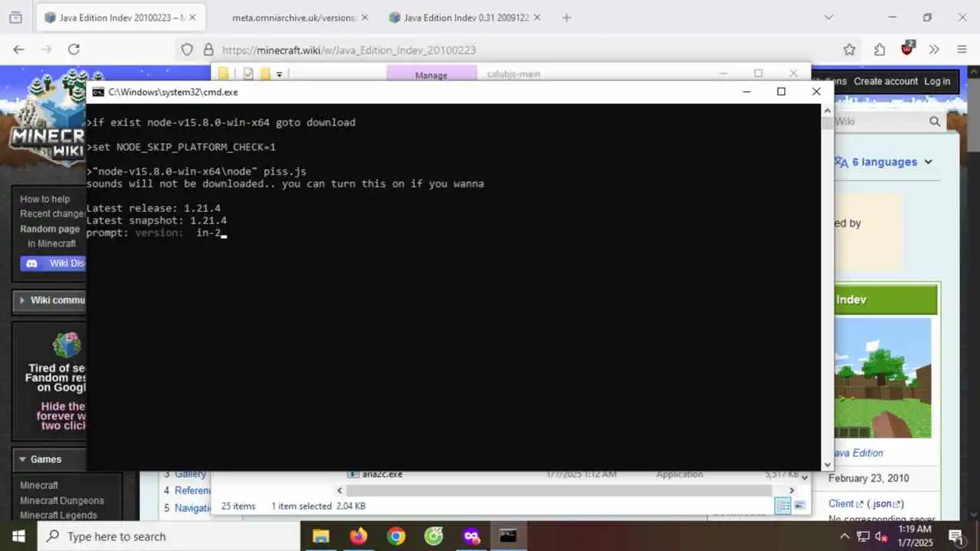
Task: List all tabs dropdown arrow
Action: point(828,18)
